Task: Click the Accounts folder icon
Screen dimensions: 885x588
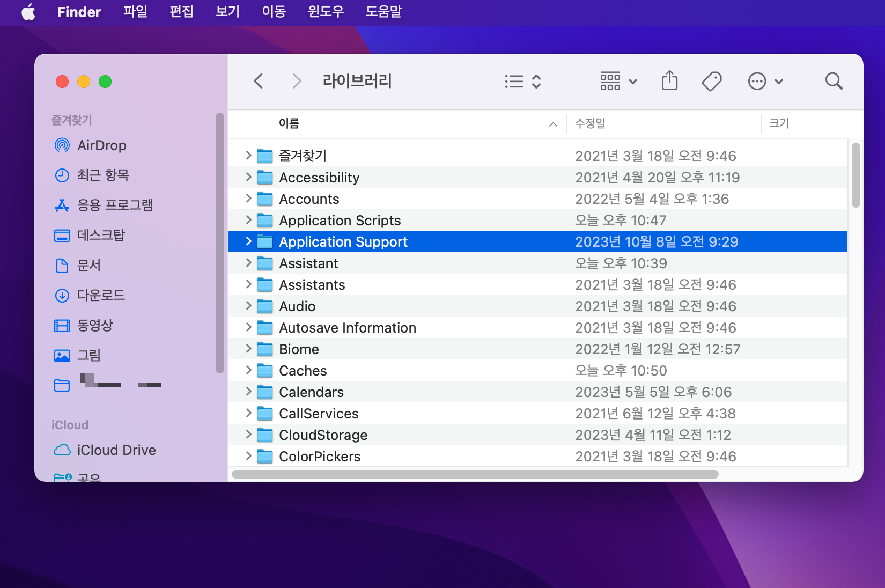Action: [265, 199]
